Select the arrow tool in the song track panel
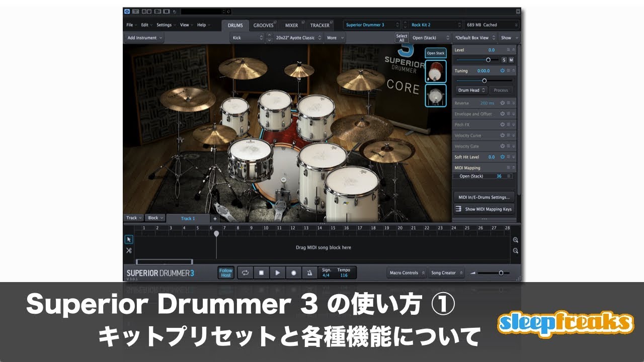The image size is (644, 362). [129, 240]
